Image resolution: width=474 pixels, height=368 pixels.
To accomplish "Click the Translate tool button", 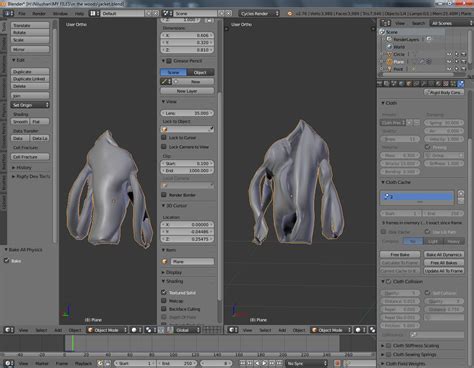I will (30, 25).
